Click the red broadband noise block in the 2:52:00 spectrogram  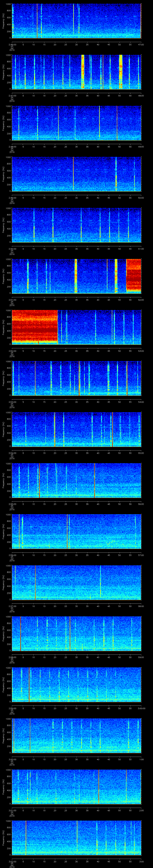35,327
